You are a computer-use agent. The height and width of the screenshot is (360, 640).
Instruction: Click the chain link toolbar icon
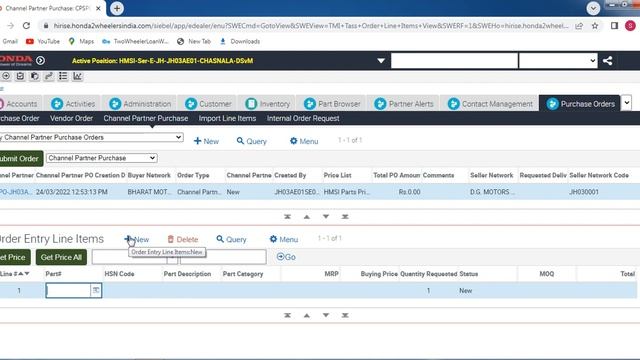49,76
